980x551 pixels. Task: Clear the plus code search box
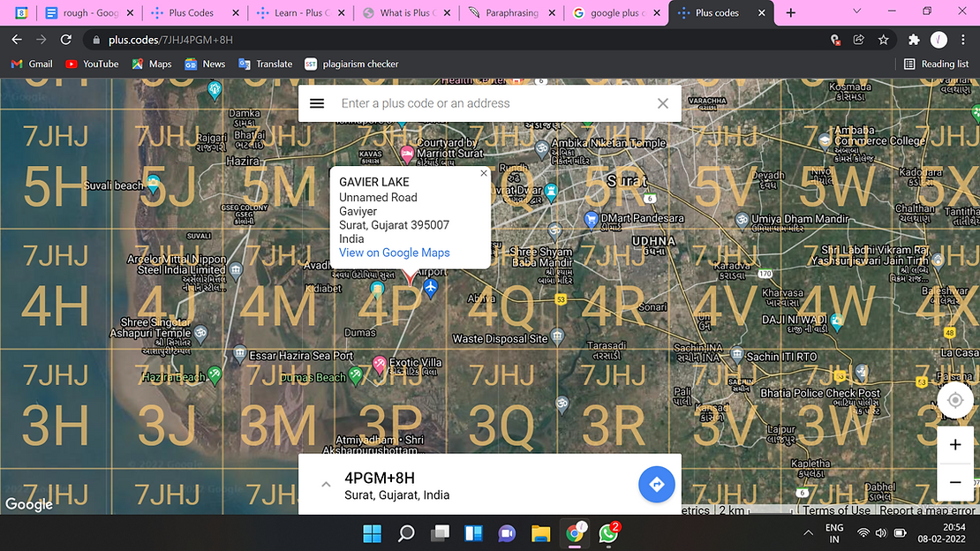[663, 103]
